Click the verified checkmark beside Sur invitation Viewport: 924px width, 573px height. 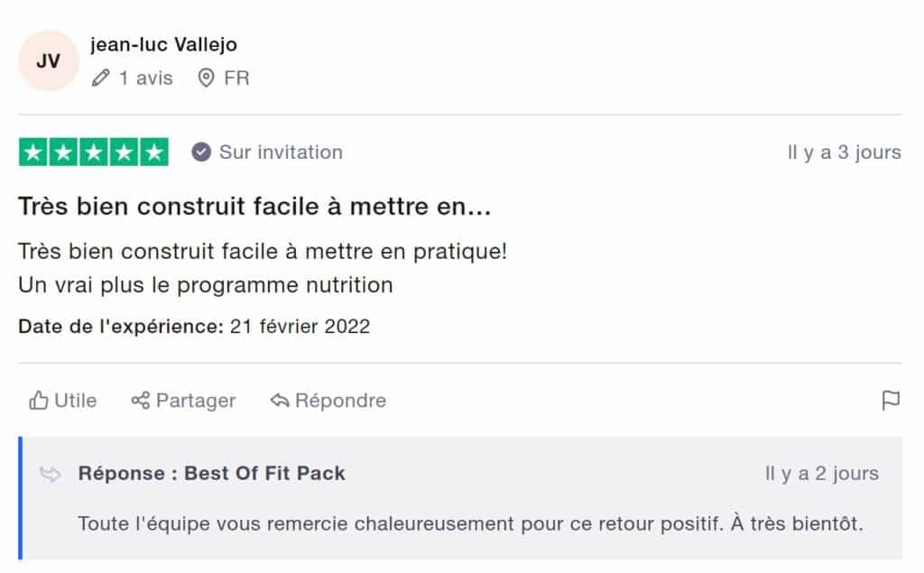pyautogui.click(x=201, y=152)
